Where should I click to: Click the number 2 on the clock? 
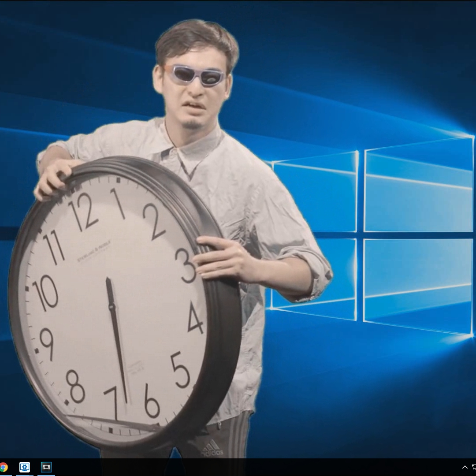pyautogui.click(x=154, y=222)
